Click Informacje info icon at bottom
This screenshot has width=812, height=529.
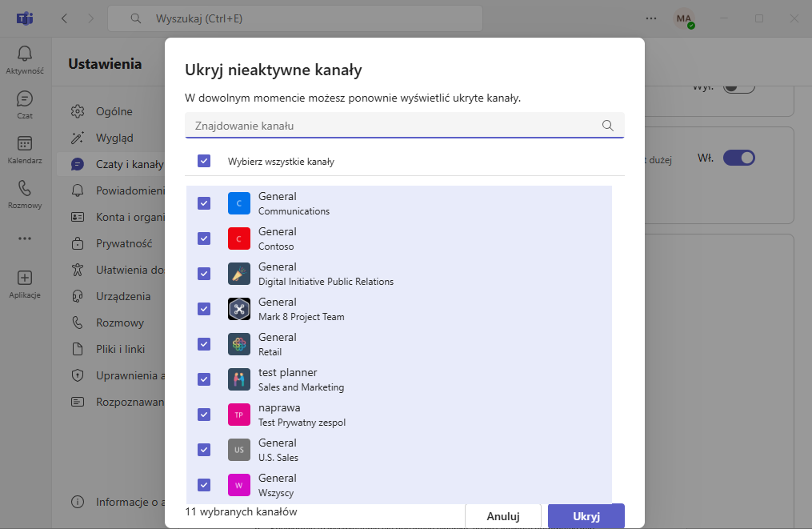(x=78, y=502)
